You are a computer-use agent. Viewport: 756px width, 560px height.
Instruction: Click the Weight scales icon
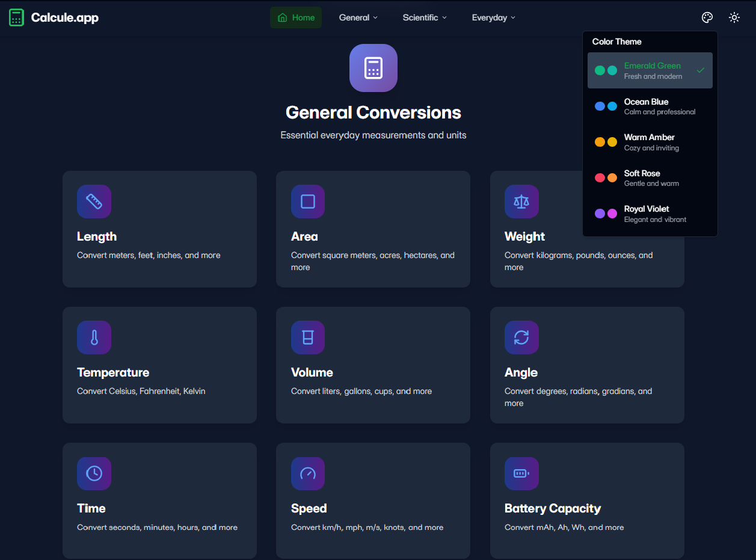pos(521,202)
